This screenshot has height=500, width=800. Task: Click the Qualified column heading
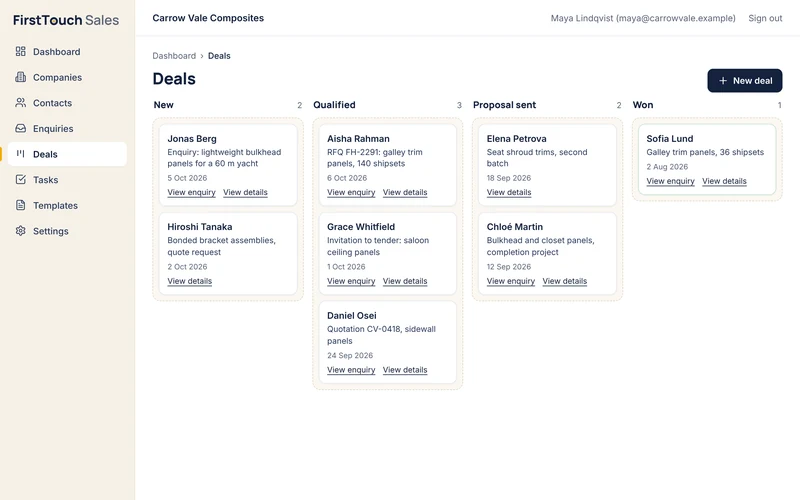(x=334, y=105)
